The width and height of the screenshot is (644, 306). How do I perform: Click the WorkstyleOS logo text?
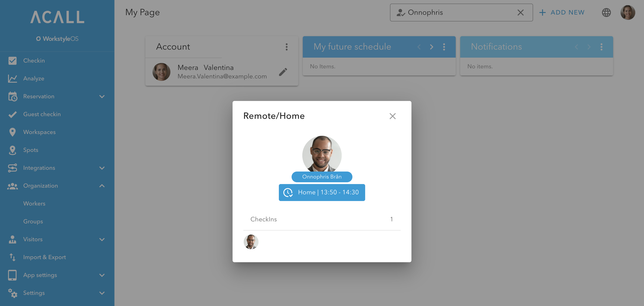(x=57, y=39)
